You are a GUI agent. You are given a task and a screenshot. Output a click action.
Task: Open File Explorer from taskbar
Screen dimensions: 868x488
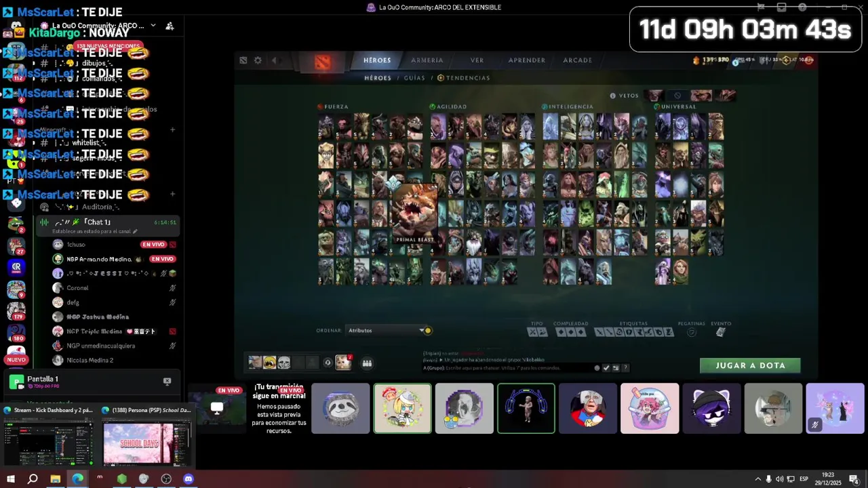click(x=55, y=479)
